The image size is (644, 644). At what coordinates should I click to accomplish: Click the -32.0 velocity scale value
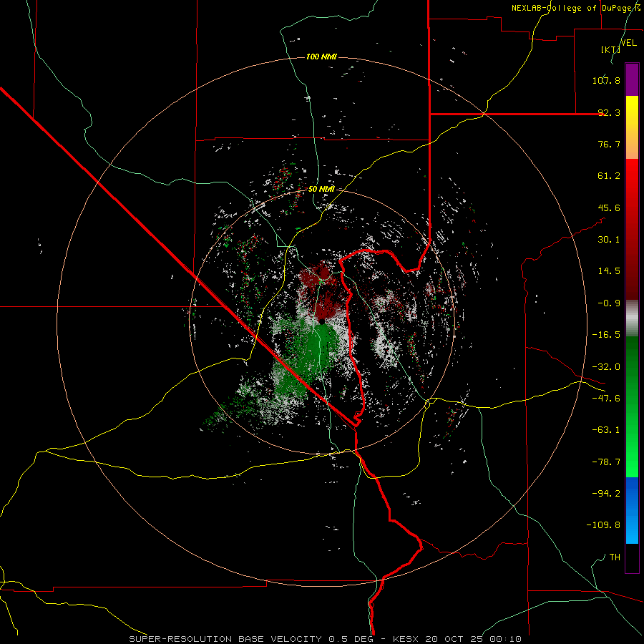[606, 367]
